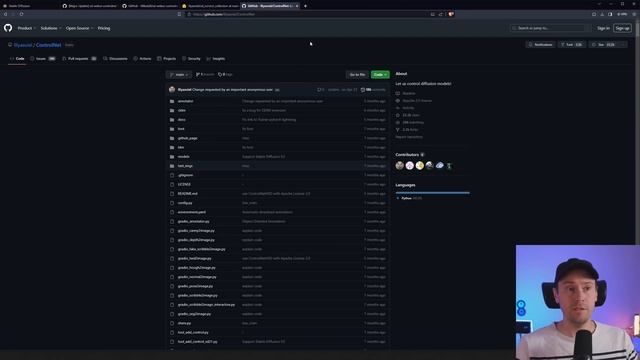Open the gradio_seg2image.py file

194,314
